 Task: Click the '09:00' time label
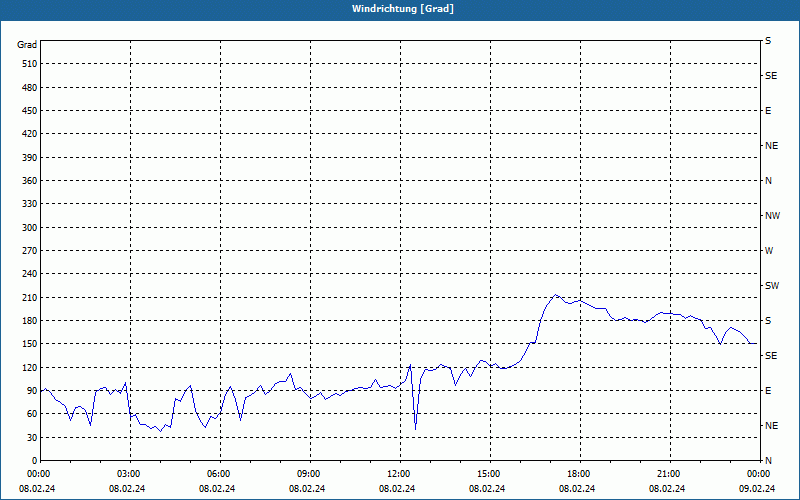309,473
